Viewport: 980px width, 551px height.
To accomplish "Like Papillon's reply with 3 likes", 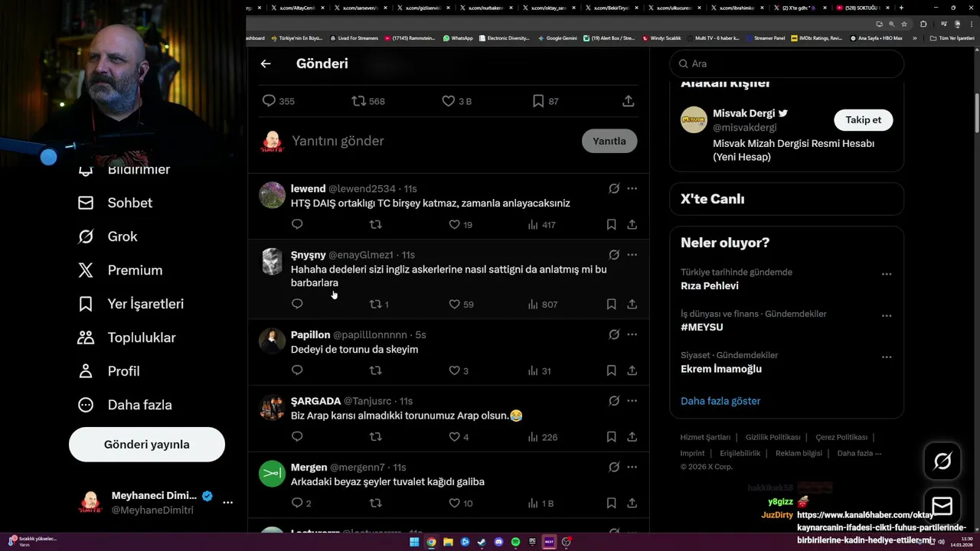I will point(454,370).
